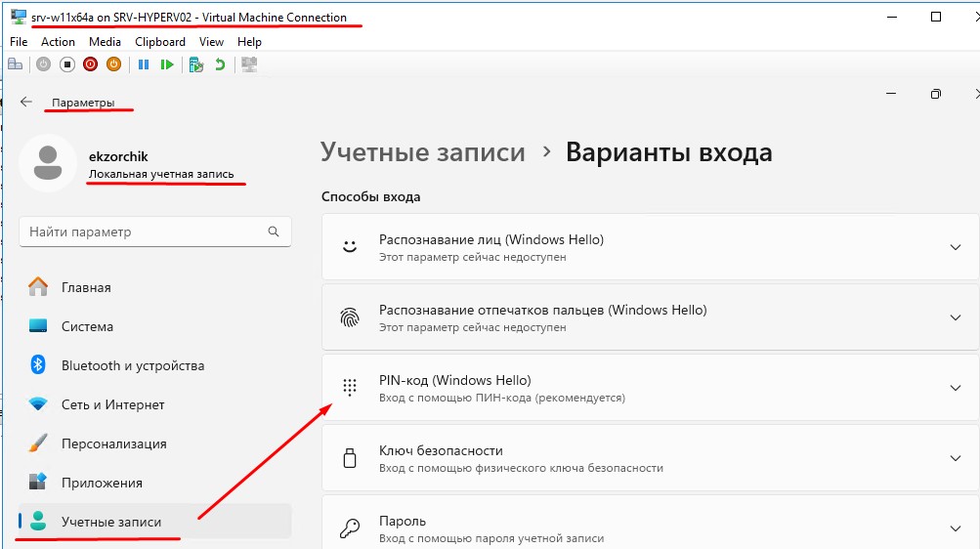Image resolution: width=980 pixels, height=549 pixels.
Task: Open the Media menu
Action: tap(105, 42)
